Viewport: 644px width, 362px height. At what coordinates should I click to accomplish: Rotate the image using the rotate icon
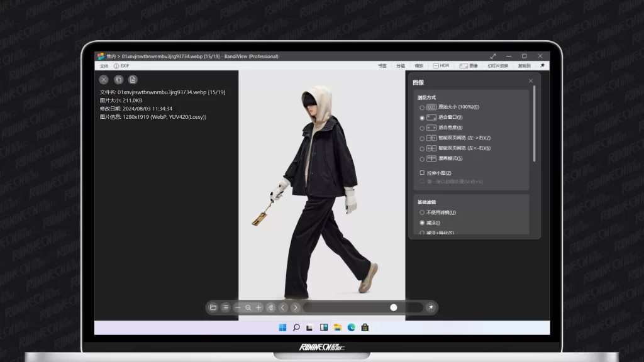pos(270,307)
